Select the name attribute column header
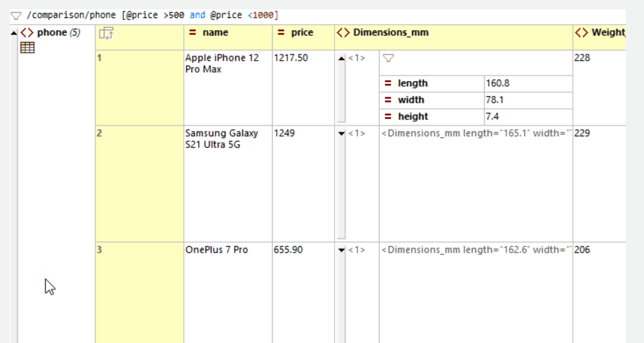 (228, 37)
